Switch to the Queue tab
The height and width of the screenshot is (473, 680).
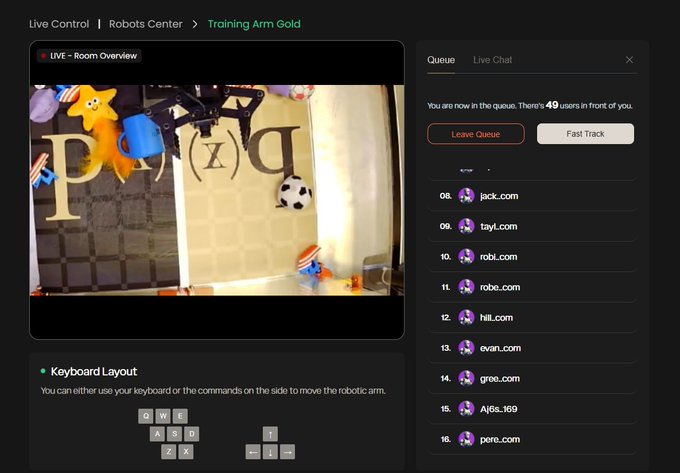[441, 60]
